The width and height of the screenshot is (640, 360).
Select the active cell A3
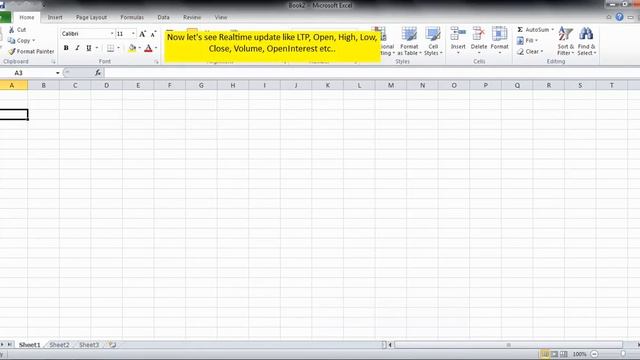(x=13, y=115)
